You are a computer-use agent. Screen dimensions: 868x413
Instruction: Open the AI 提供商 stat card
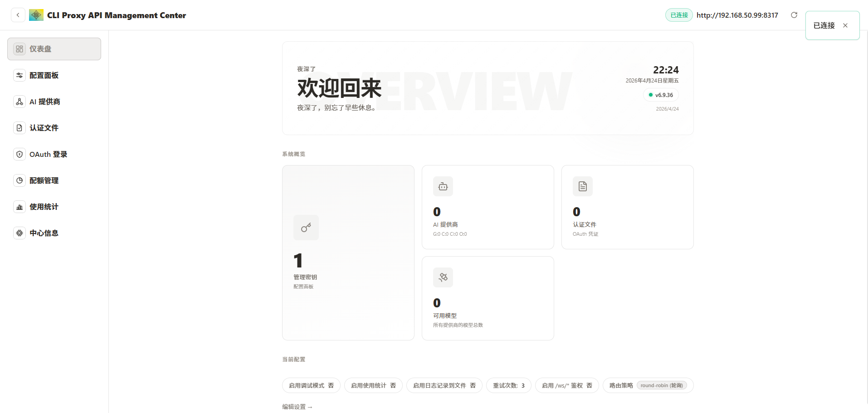click(x=488, y=207)
